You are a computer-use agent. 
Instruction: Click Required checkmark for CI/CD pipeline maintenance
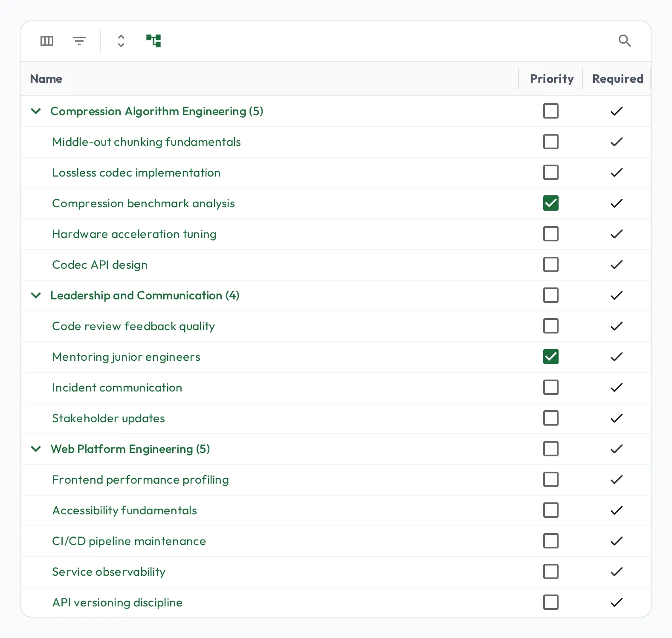click(x=617, y=541)
